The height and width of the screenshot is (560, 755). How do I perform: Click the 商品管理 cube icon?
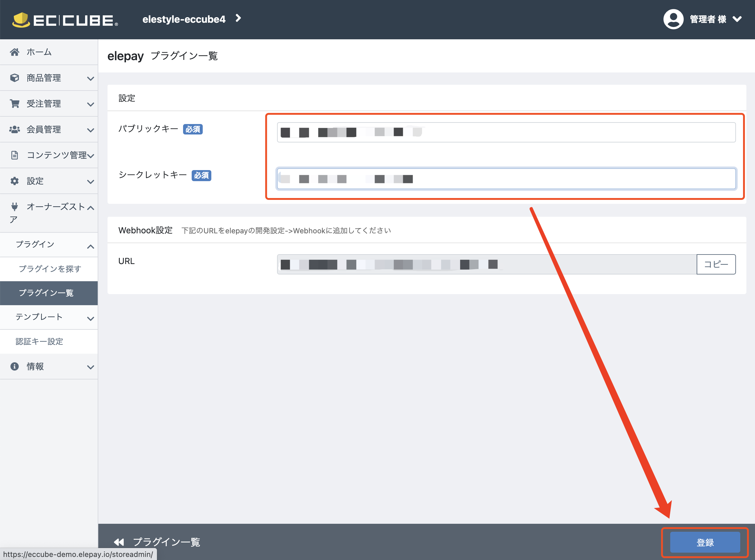pos(14,78)
